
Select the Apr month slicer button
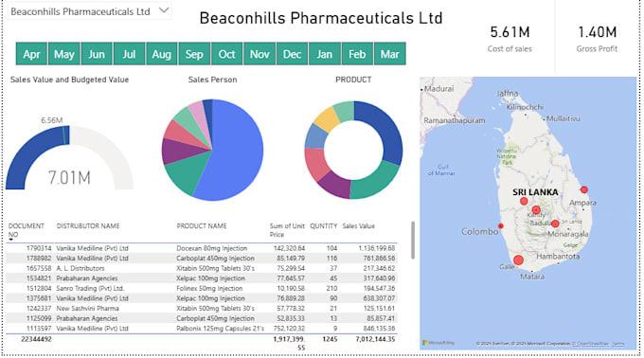[31, 54]
